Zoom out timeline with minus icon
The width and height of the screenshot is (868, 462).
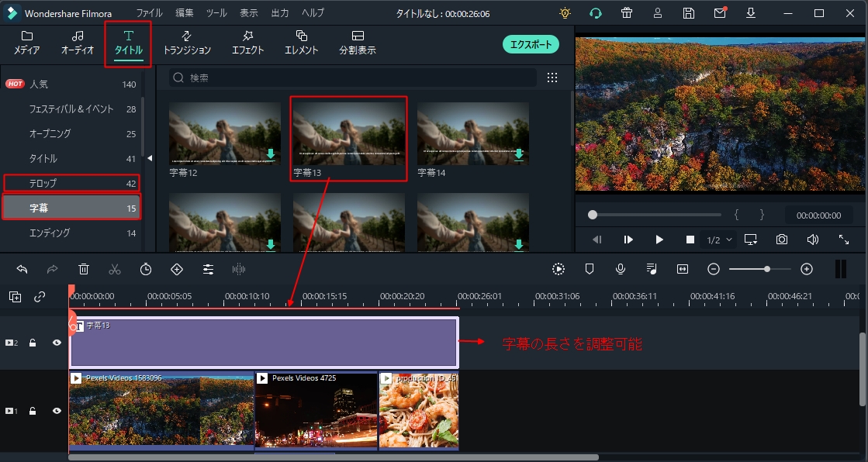[714, 270]
